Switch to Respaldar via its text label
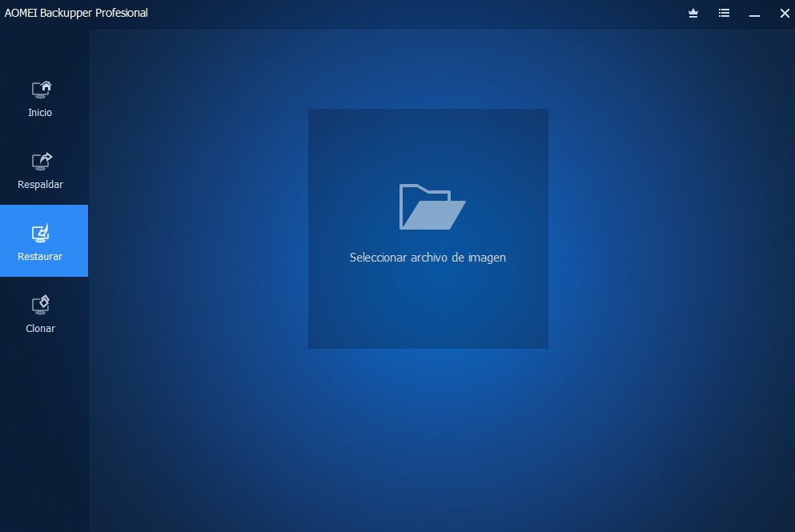Screen dimensions: 795x532 (41, 185)
